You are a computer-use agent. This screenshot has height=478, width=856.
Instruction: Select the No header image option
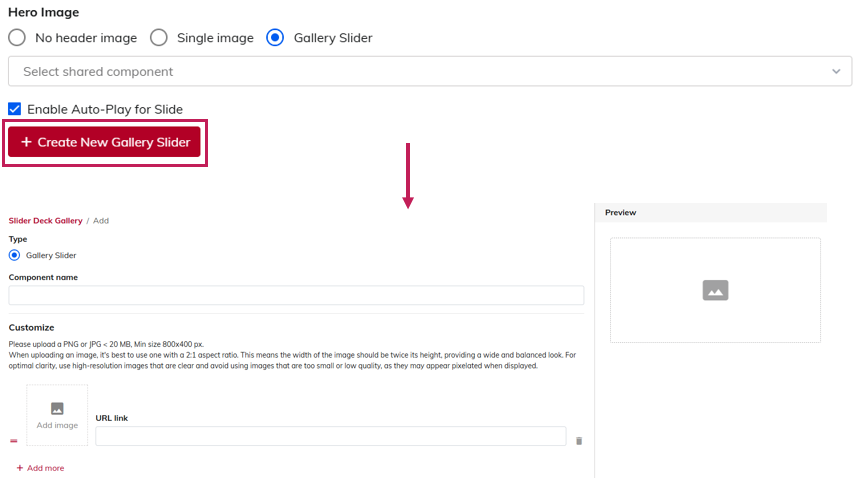click(17, 38)
